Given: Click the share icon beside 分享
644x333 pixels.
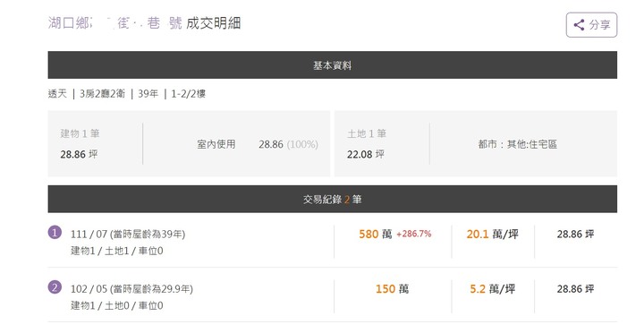Looking at the screenshot, I should [579, 25].
